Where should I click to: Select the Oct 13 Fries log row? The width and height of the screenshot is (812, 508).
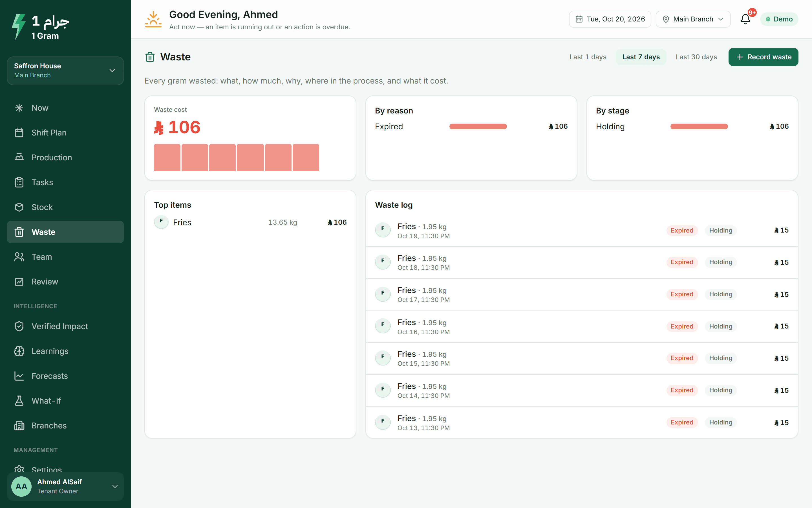pos(581,423)
